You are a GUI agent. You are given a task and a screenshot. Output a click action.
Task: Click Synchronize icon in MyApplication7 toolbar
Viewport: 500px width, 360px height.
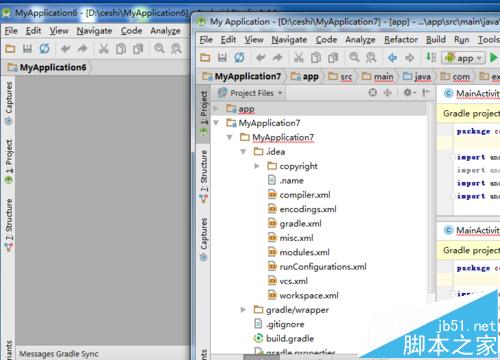click(x=239, y=58)
